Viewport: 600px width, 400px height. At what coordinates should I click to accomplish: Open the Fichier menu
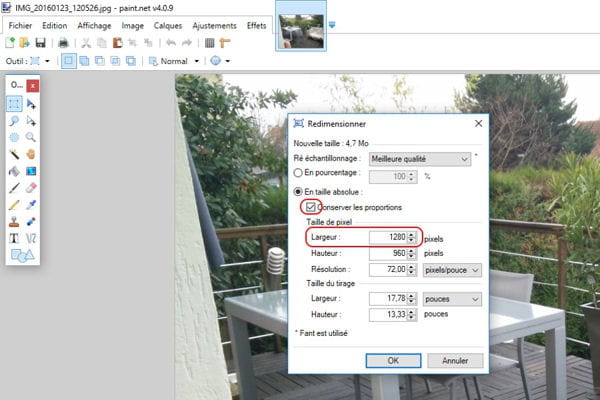20,26
